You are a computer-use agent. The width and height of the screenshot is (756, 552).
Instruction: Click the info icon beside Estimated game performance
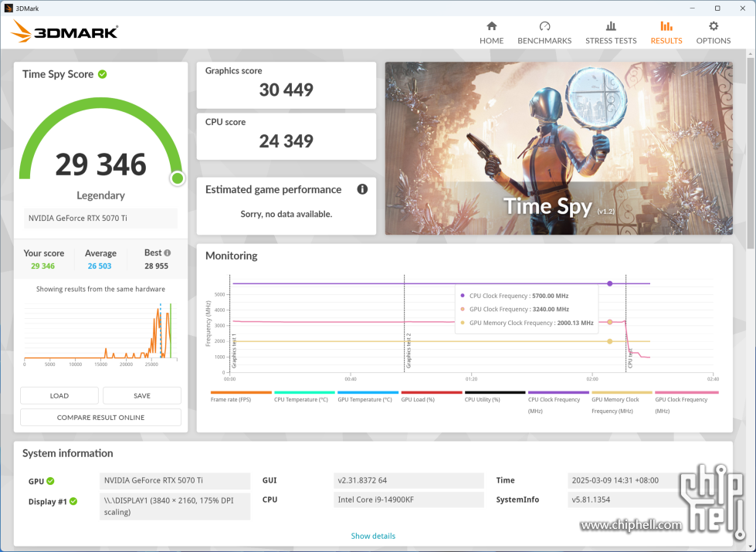(362, 189)
